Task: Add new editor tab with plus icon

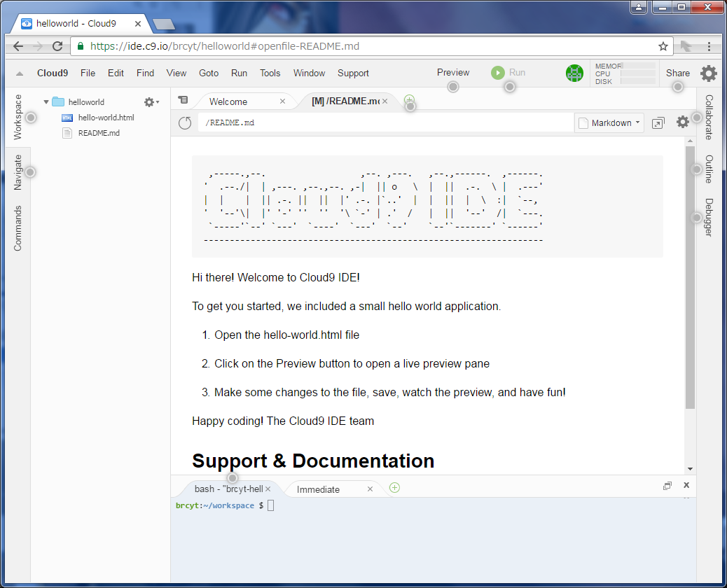Action: (x=409, y=99)
